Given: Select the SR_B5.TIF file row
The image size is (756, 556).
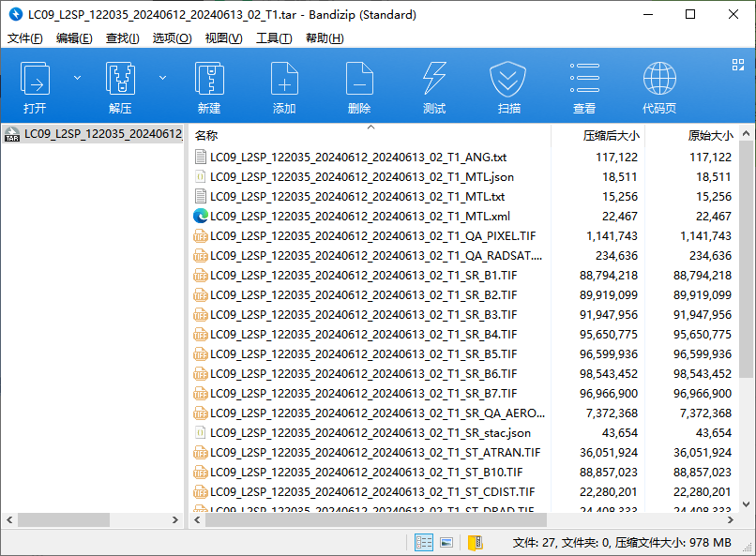Looking at the screenshot, I should click(463, 354).
